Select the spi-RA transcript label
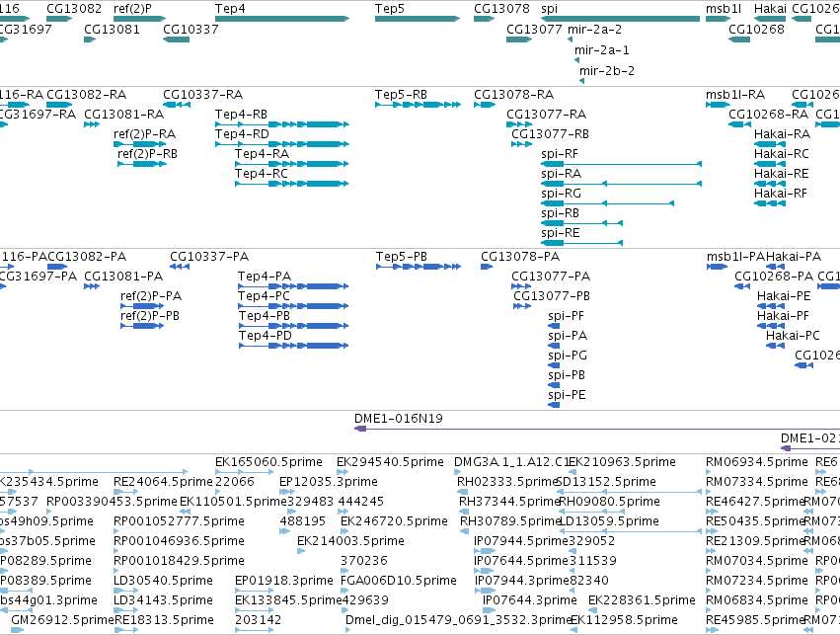Screen dimensions: 840x635 (561, 174)
